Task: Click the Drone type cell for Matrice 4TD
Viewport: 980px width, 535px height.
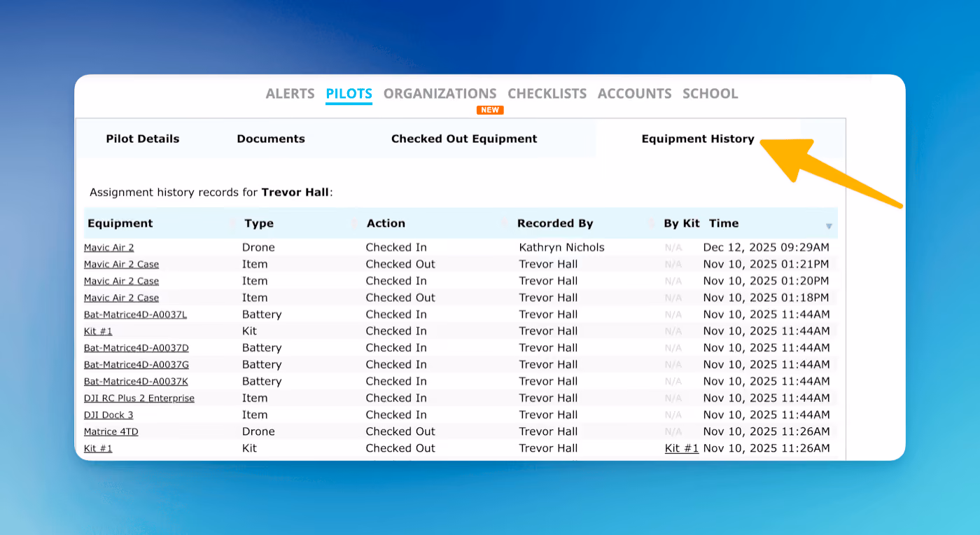Action: (258, 431)
